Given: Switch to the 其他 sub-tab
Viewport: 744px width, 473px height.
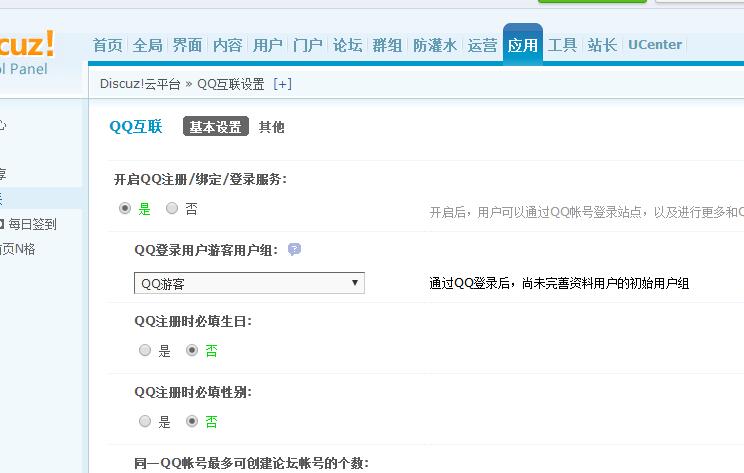Looking at the screenshot, I should (271, 127).
